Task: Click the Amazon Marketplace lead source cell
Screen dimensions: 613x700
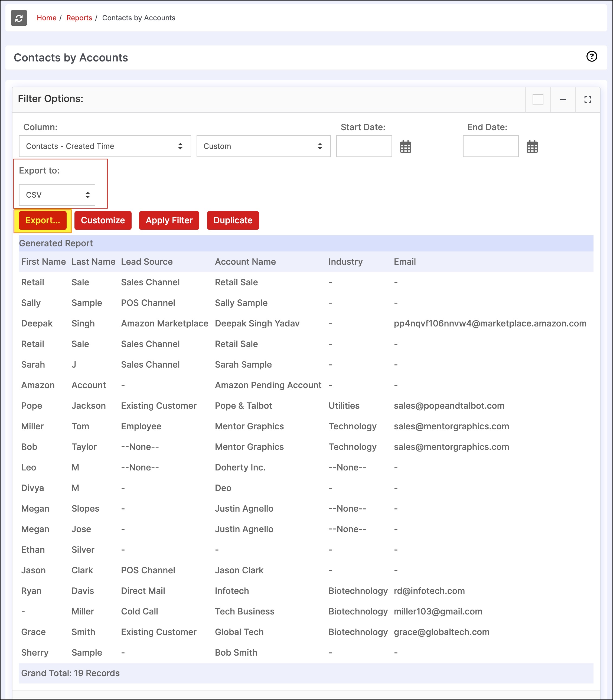Action: click(165, 323)
